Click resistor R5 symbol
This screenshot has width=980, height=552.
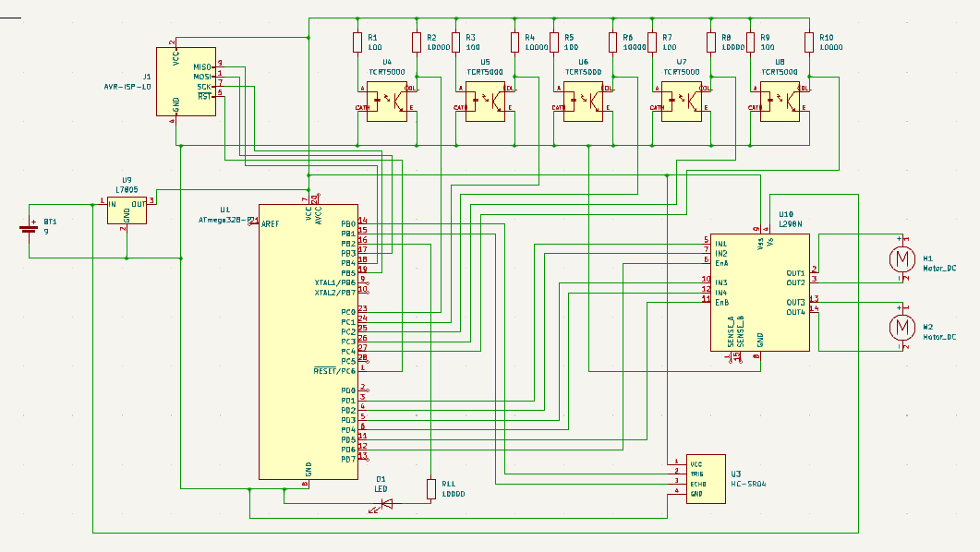click(553, 42)
